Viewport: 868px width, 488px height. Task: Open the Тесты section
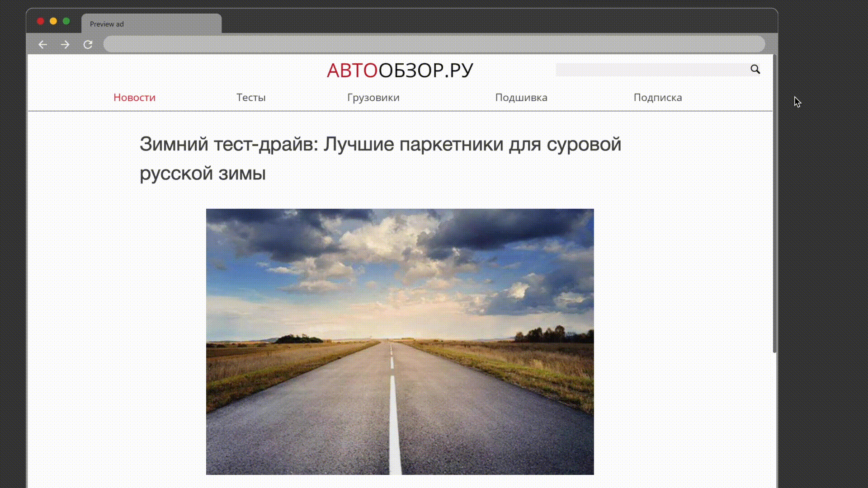pyautogui.click(x=251, y=98)
